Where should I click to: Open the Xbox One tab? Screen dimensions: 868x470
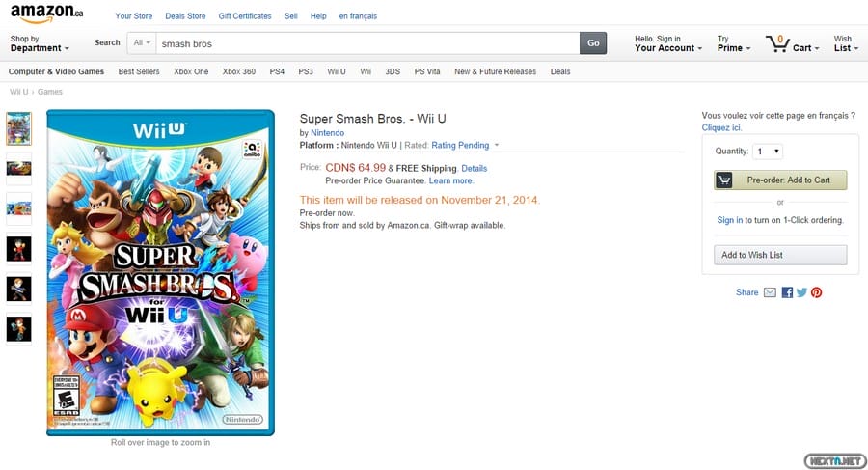(191, 71)
